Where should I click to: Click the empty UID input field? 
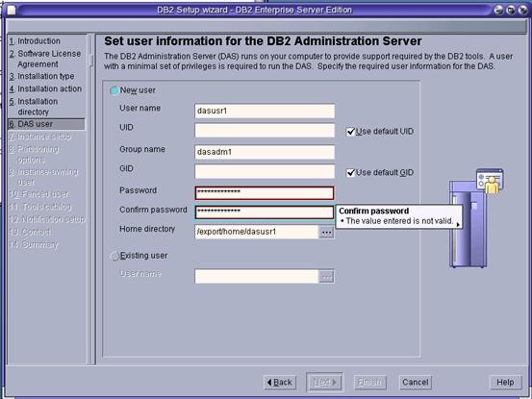(x=265, y=131)
